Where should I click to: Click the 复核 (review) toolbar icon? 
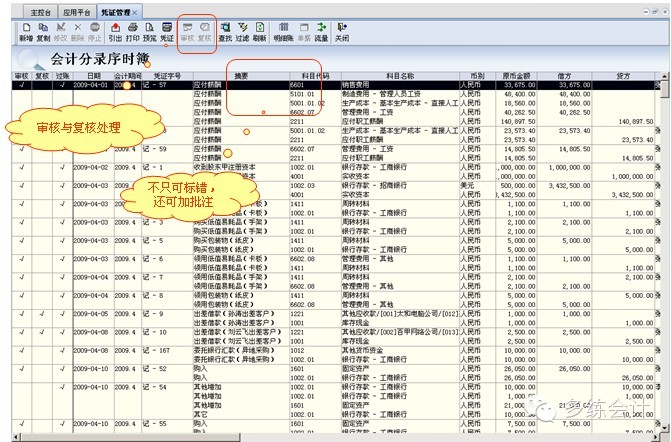[x=205, y=33]
